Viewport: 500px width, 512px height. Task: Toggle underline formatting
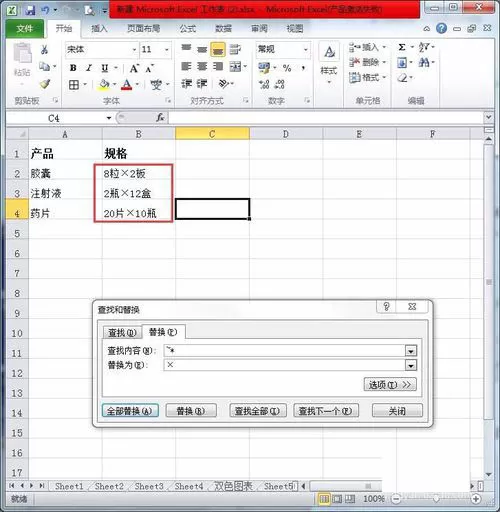105,68
